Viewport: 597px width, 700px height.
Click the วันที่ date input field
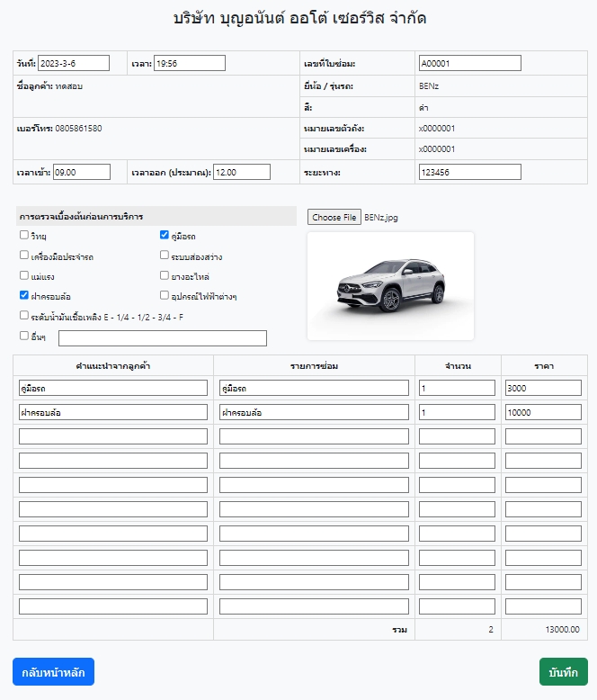point(74,63)
